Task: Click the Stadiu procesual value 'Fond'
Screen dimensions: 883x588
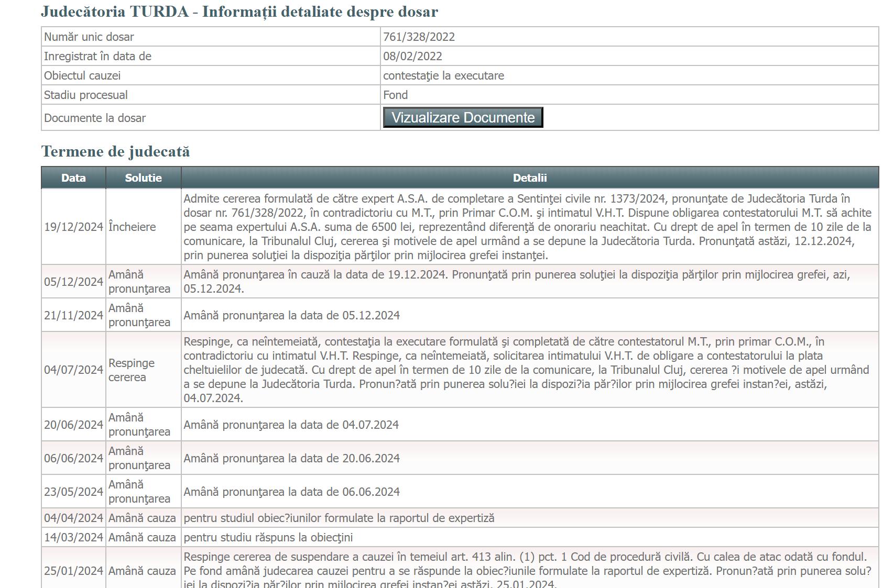Action: pyautogui.click(x=395, y=95)
